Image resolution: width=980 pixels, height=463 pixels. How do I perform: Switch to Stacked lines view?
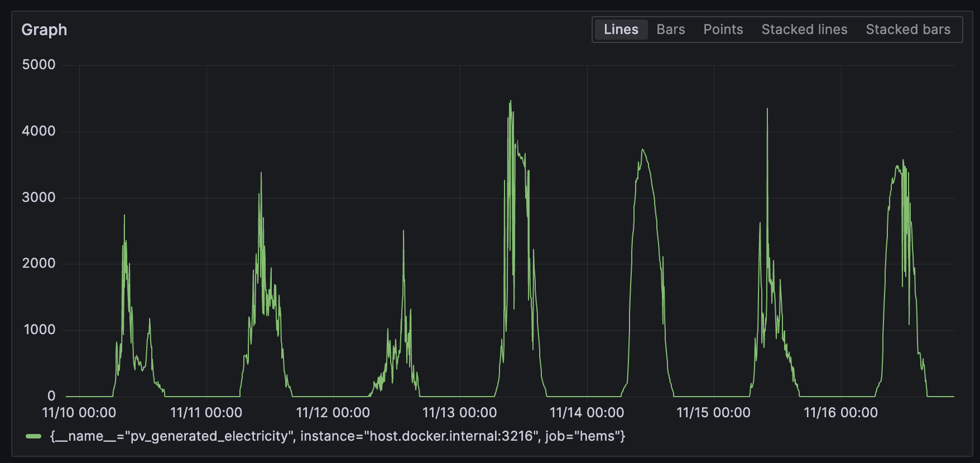tap(804, 30)
